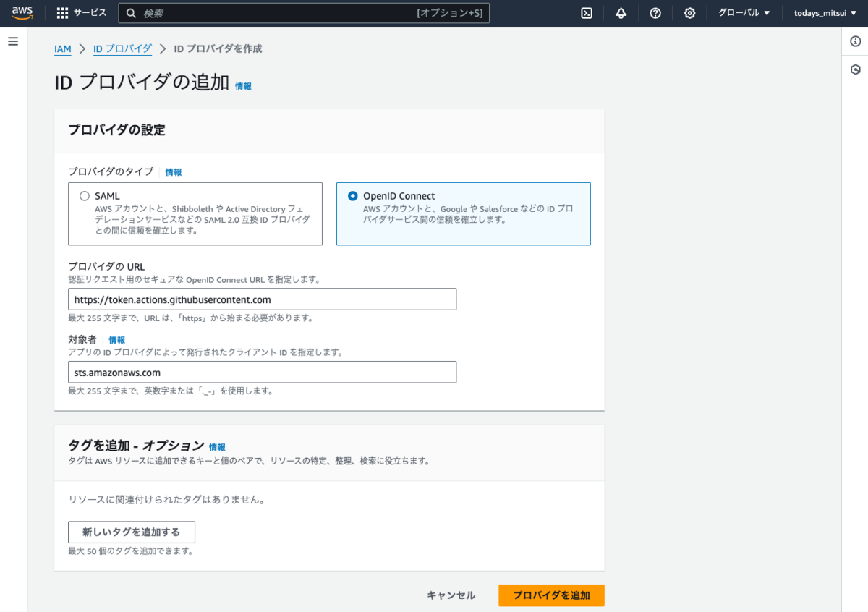
Task: Click the search magnifier icon
Action: [x=132, y=13]
